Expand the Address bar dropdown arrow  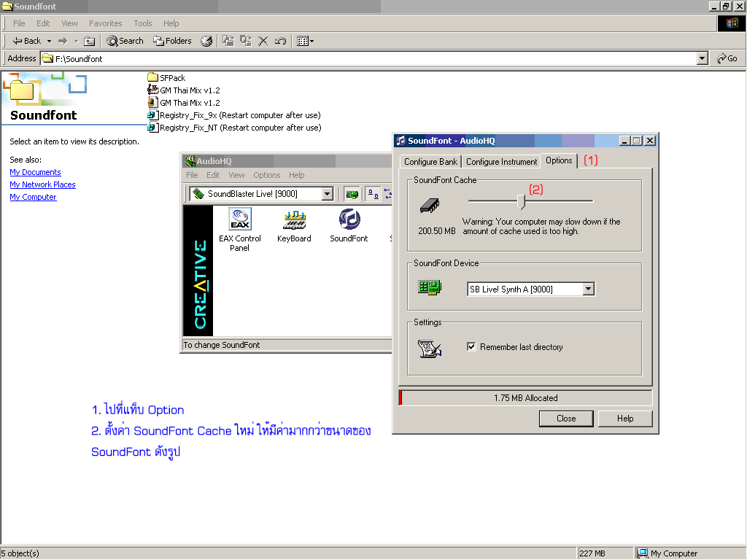[x=703, y=58]
